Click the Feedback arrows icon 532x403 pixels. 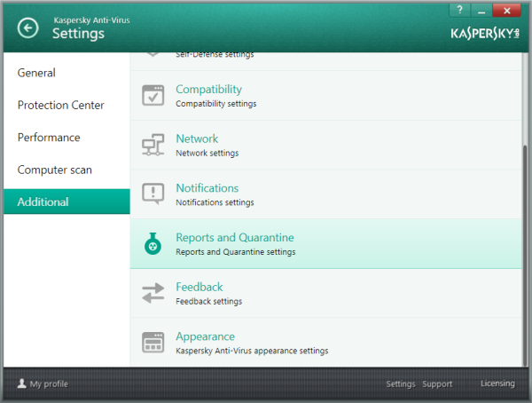pyautogui.click(x=153, y=294)
